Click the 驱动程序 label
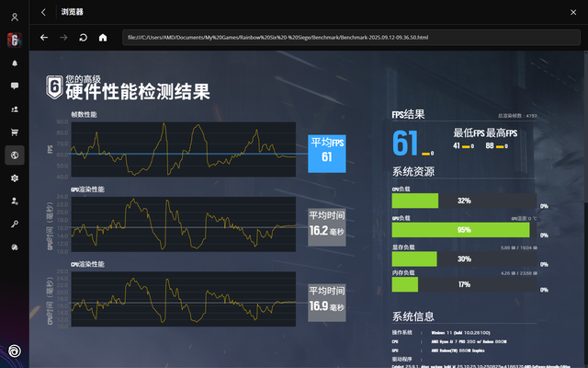The width and height of the screenshot is (588, 368). tap(402, 360)
